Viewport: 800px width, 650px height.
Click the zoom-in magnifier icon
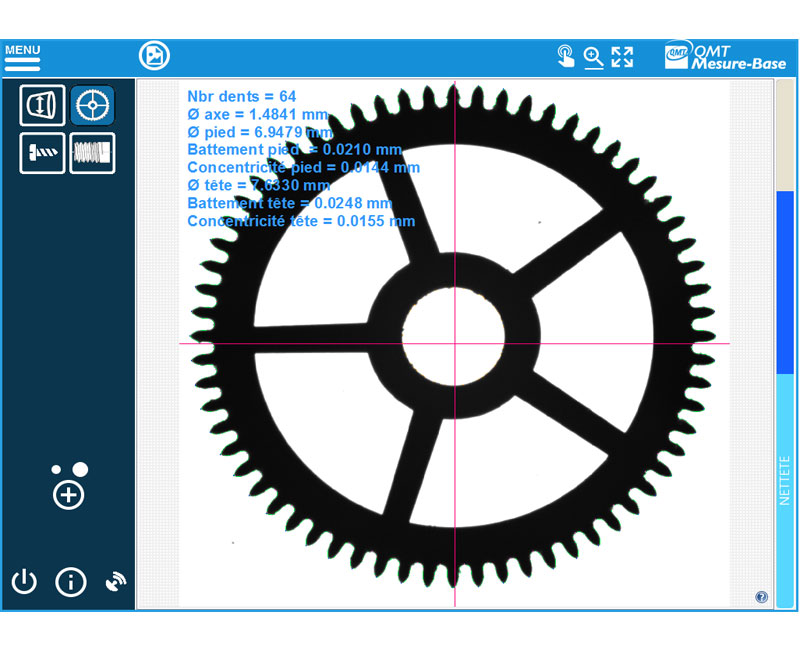tap(593, 56)
